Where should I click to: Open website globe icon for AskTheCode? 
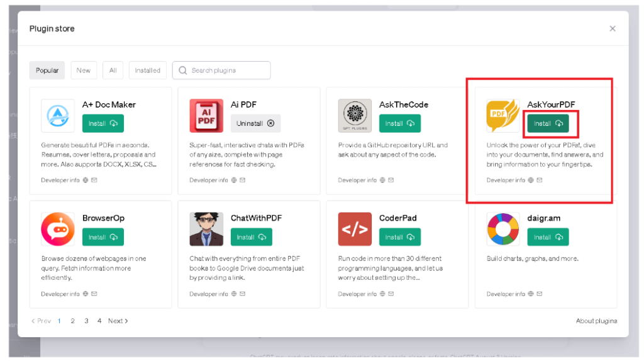pos(382,180)
